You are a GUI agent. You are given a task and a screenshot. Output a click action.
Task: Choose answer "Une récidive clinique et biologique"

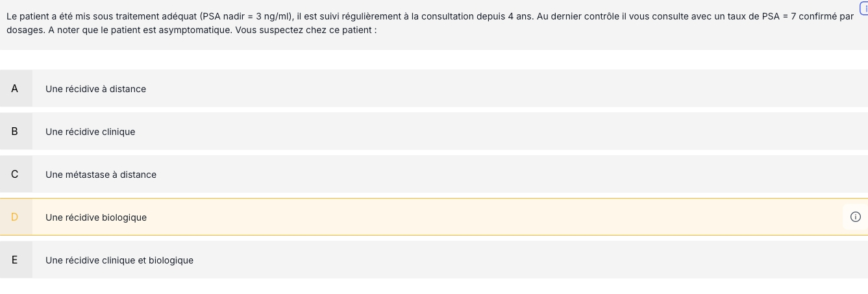(x=119, y=260)
